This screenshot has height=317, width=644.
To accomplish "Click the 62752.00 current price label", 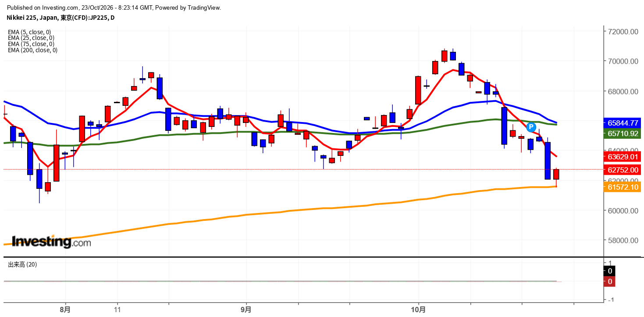I will [622, 170].
